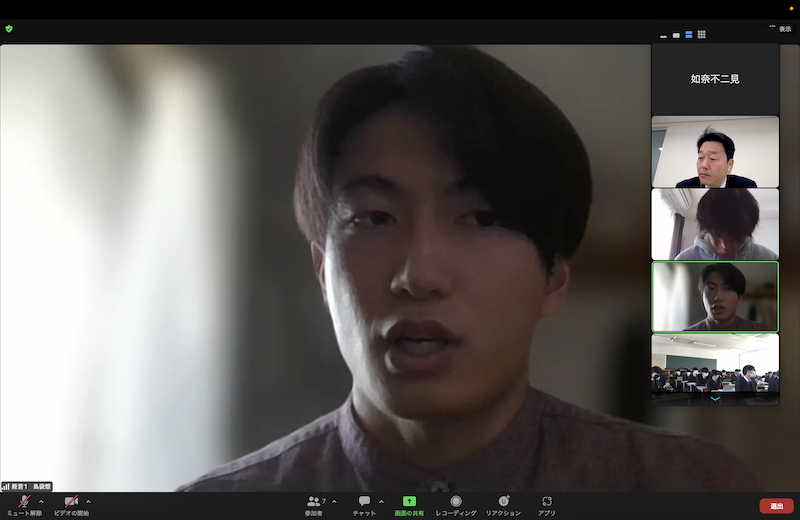This screenshot has height=520, width=800.
Task: Hide thumbnails with the minimal strip icon
Action: pyautogui.click(x=663, y=35)
